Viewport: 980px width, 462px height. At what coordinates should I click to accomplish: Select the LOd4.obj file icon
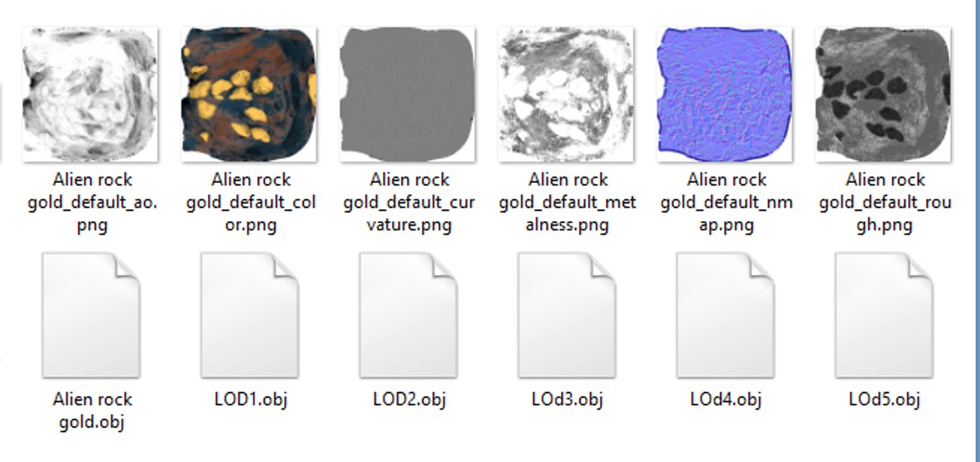[726, 316]
